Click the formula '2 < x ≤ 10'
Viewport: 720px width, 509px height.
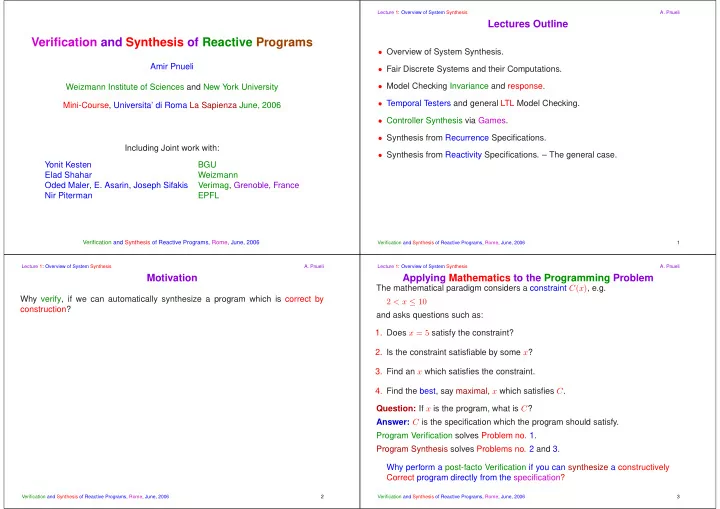(406, 302)
